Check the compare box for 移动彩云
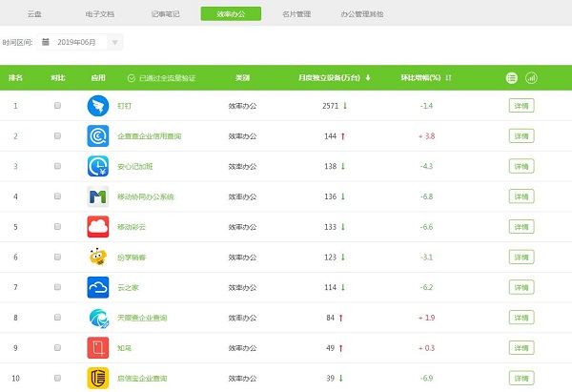This screenshot has width=572, height=392. (x=57, y=227)
